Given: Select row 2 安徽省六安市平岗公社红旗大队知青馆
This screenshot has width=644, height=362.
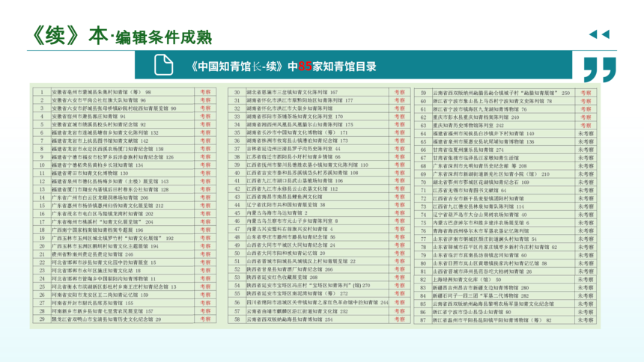Looking at the screenshot, I should (x=124, y=100).
